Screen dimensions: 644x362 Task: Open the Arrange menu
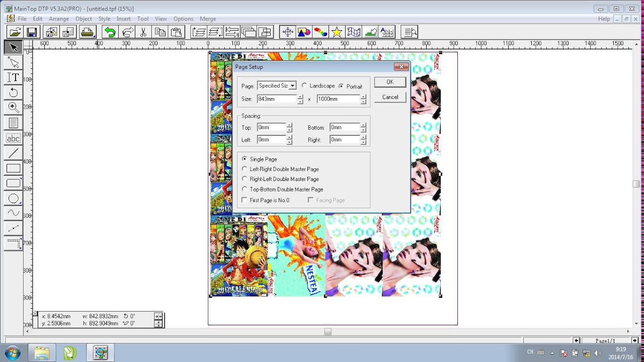coord(59,19)
